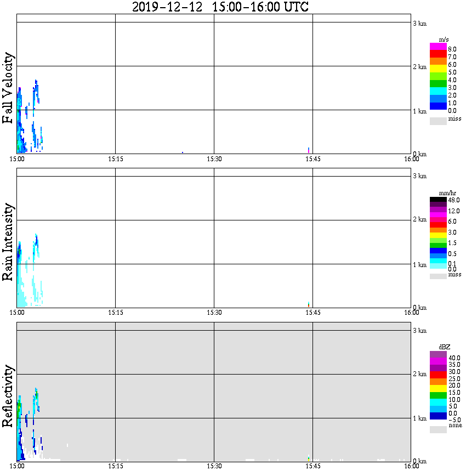Click the 15:30 tick label under Fall Velocity
This screenshot has height=476, width=466.
pos(214,159)
